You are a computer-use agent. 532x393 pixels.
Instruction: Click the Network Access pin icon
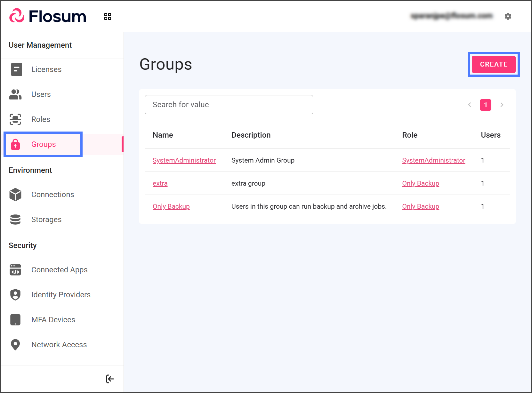point(15,345)
